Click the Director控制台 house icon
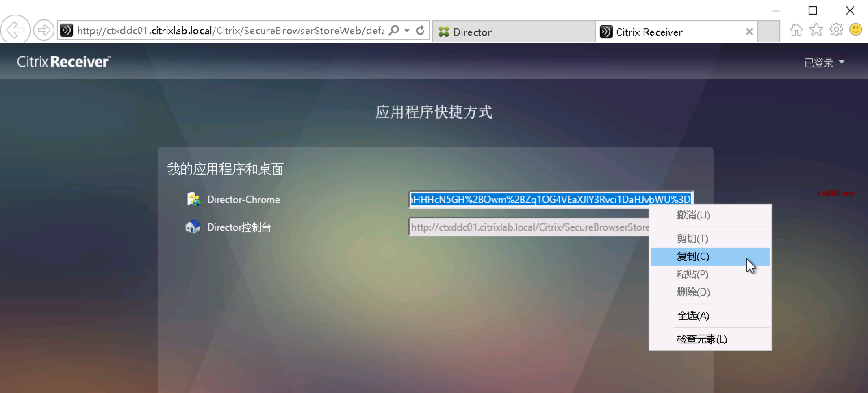 tap(193, 227)
